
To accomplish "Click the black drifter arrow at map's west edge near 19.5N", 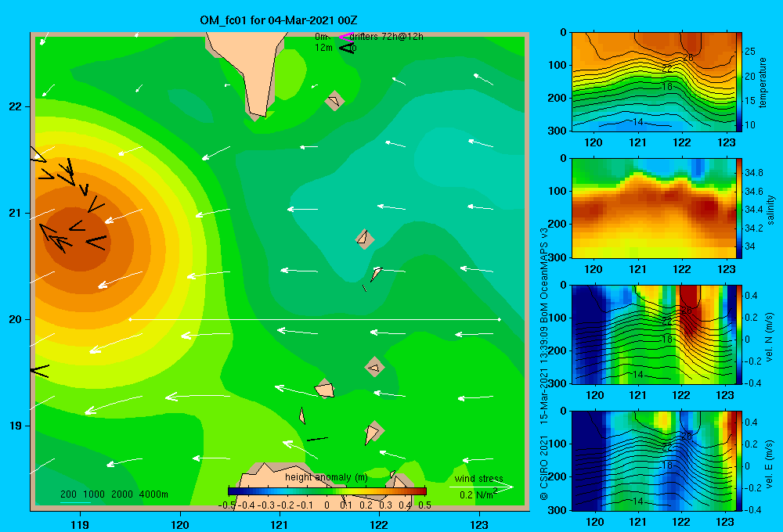I will coord(40,371).
